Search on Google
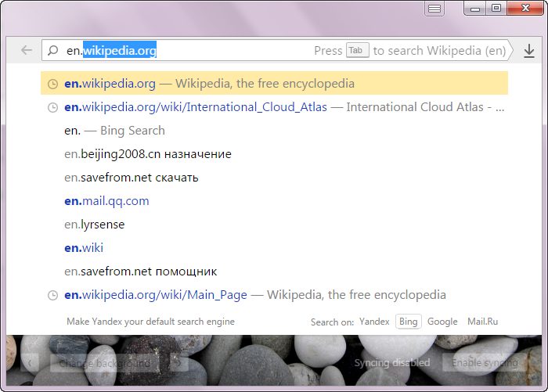548x392 pixels. coord(442,322)
